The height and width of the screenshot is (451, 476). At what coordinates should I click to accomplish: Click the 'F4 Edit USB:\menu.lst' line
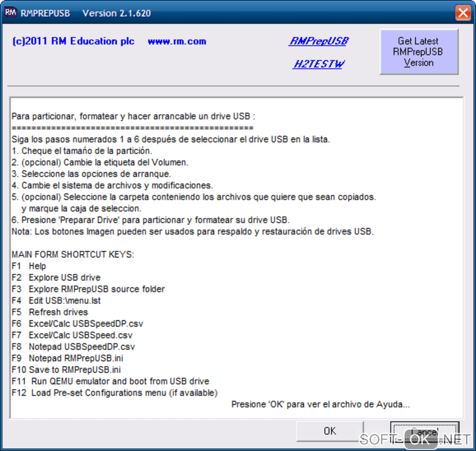56,300
